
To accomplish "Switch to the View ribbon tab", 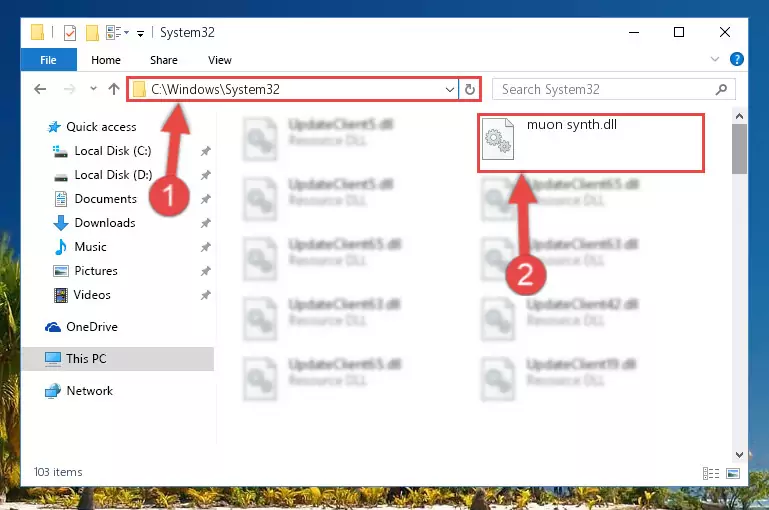I will pyautogui.click(x=220, y=60).
